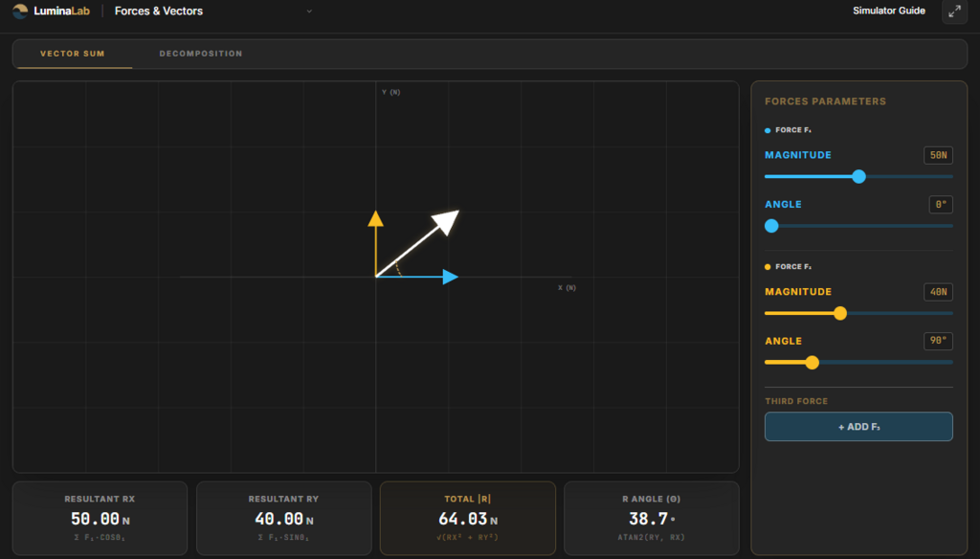Select the blue F1 vector arrowhead

[x=451, y=277]
